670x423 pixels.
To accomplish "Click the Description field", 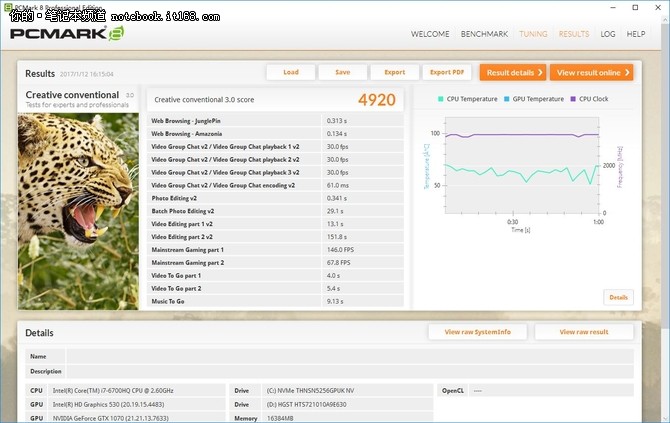I will click(x=350, y=371).
